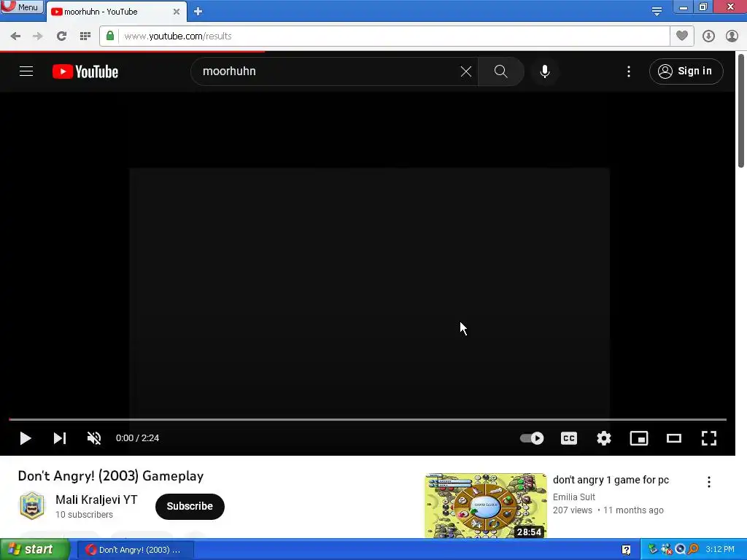Open options for don't angry 1 video

[x=709, y=482]
